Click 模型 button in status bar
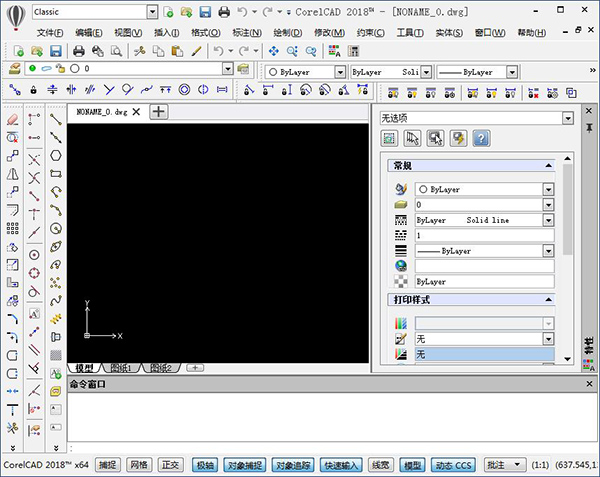The height and width of the screenshot is (477, 600). 412,465
